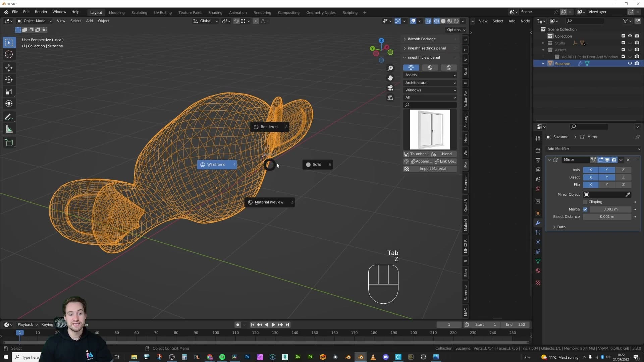This screenshot has height=362, width=644.
Task: Open the Texture properties tab
Action: point(538,283)
